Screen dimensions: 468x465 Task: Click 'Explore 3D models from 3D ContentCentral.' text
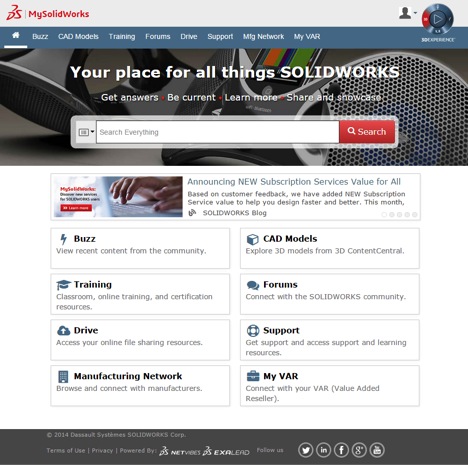325,251
